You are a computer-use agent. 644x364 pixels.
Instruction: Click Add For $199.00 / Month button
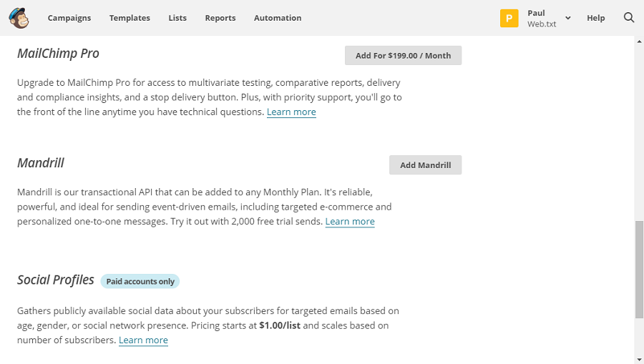coord(403,55)
